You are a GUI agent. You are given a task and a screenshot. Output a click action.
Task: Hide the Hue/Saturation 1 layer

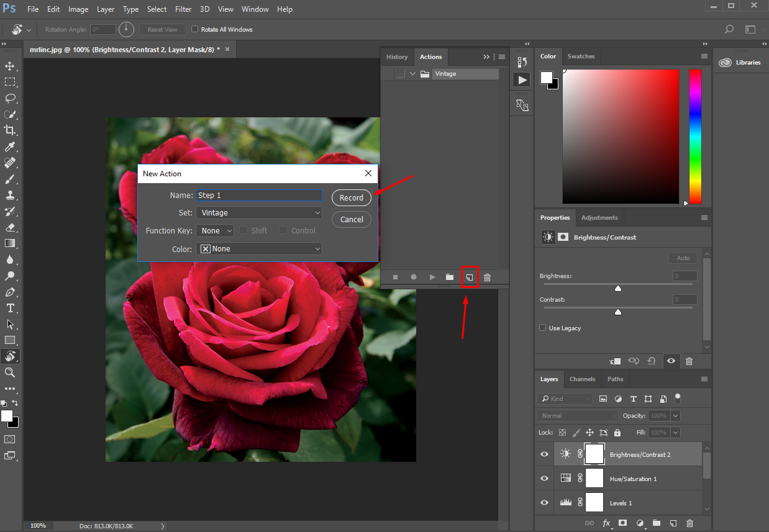tap(544, 479)
